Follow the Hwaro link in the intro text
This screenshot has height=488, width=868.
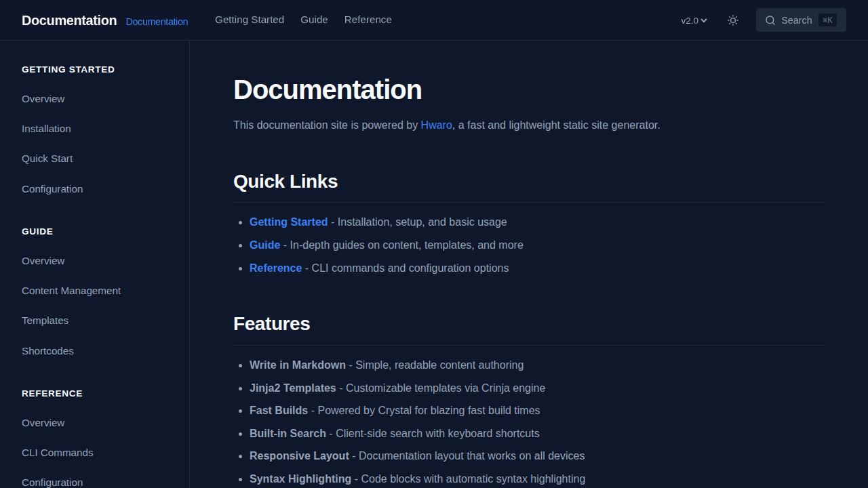[436, 125]
